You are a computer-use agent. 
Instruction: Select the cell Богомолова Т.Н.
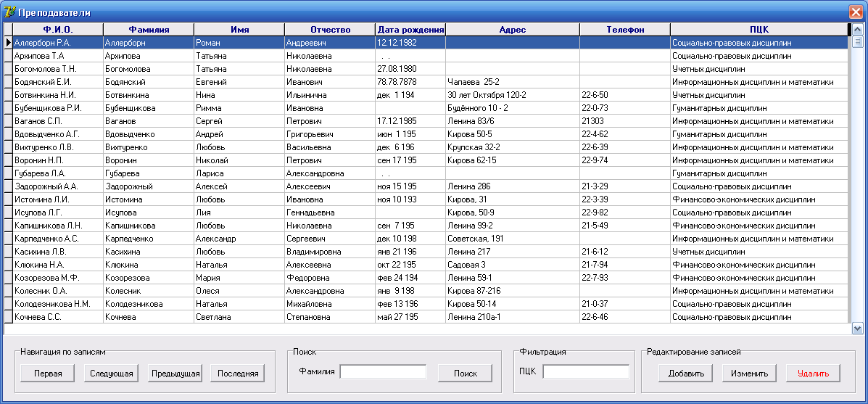point(57,69)
